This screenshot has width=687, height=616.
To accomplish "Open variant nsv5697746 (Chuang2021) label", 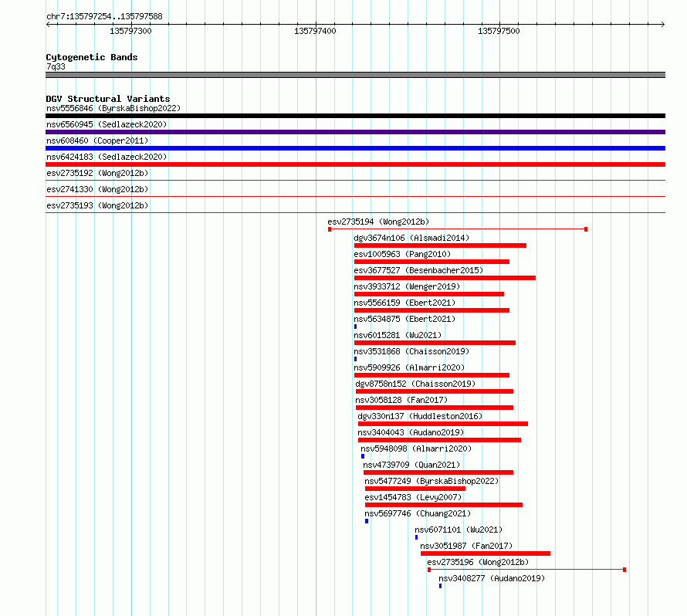I will pyautogui.click(x=418, y=513).
